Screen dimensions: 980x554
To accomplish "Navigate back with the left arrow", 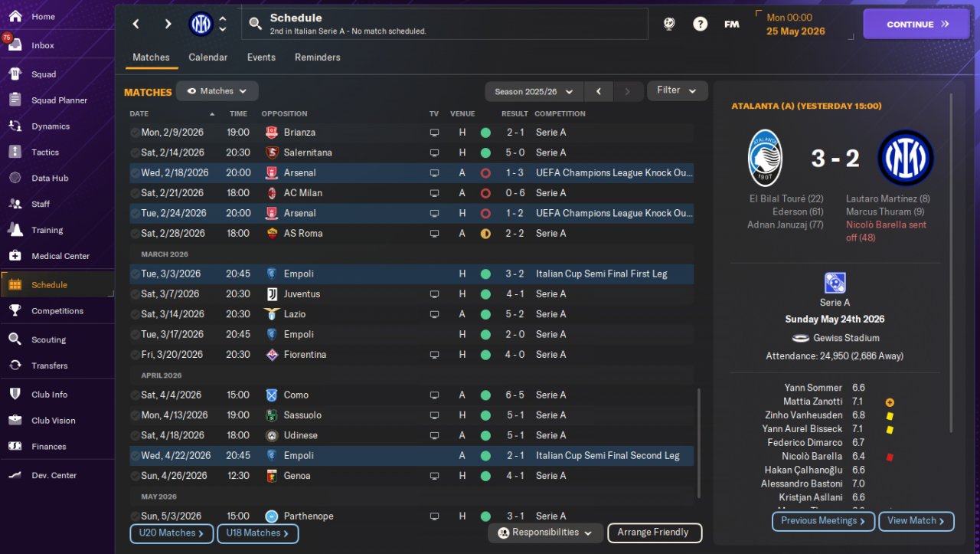I will click(136, 25).
